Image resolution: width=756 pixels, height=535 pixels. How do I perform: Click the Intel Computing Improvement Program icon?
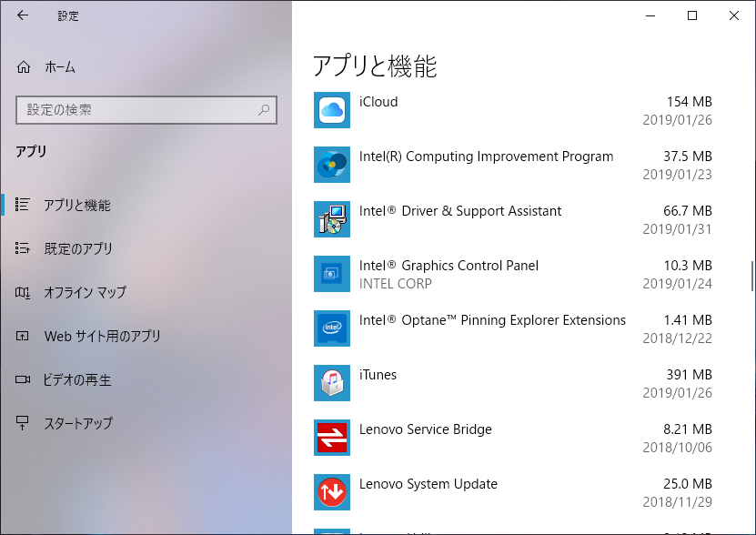click(332, 165)
